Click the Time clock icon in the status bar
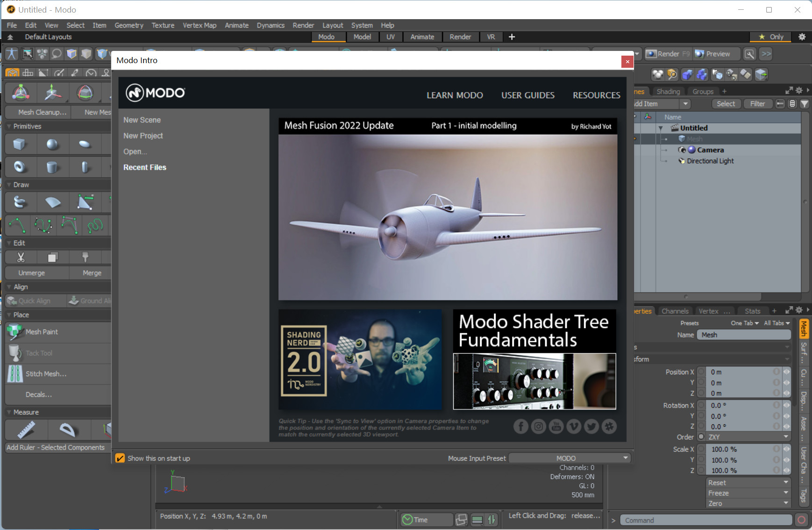 407,520
